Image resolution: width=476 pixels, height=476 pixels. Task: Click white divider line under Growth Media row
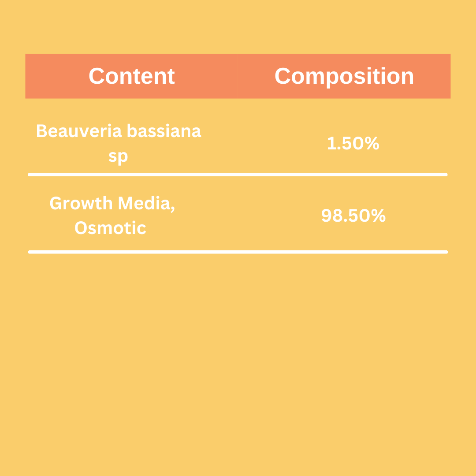tap(238, 252)
